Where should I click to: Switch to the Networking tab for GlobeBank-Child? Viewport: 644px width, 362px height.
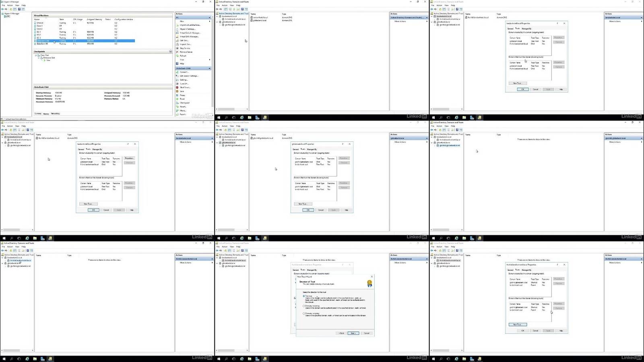(x=55, y=114)
